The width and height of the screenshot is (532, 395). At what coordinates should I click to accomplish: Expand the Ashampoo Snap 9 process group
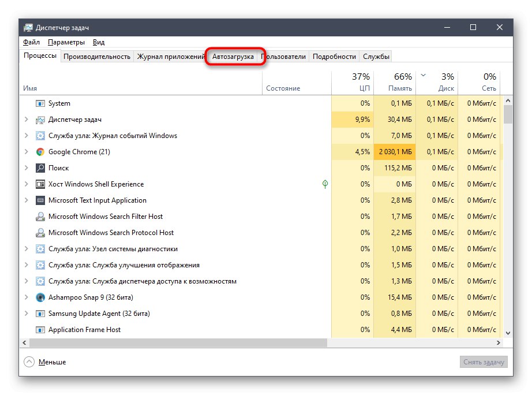tap(26, 297)
